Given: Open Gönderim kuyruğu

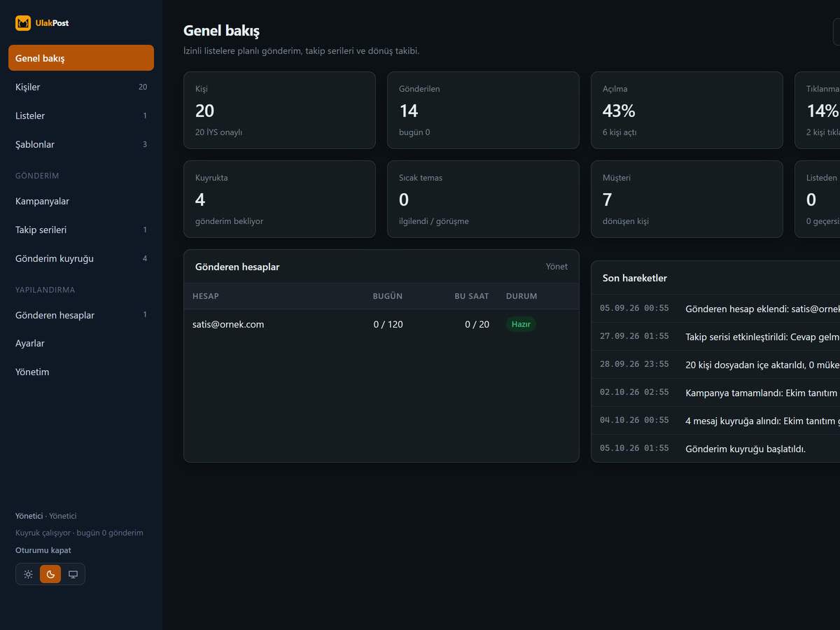Looking at the screenshot, I should coord(81,258).
